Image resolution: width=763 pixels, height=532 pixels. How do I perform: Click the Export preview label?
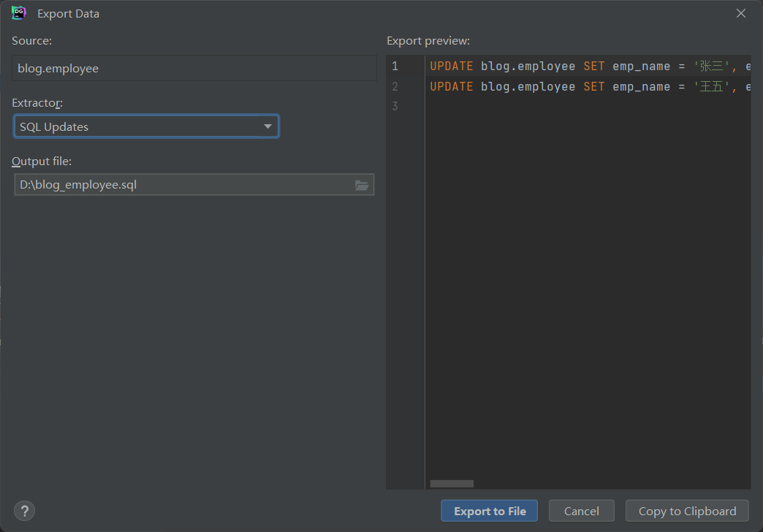coord(428,41)
